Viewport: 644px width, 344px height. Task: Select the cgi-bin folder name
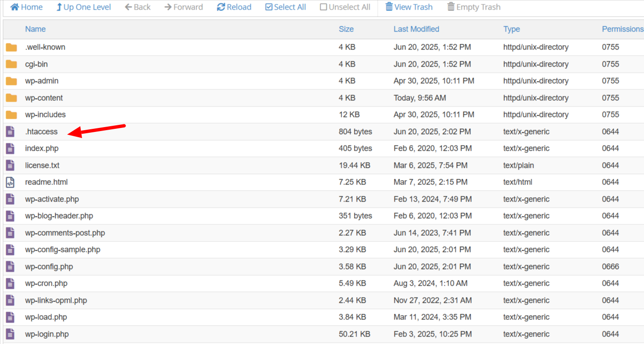tap(36, 64)
